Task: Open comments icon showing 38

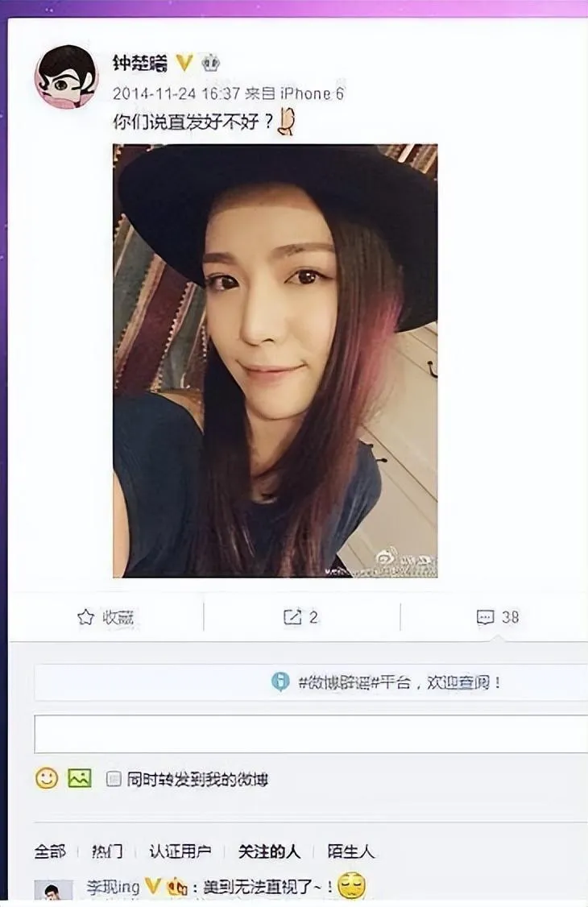Action: [485, 617]
